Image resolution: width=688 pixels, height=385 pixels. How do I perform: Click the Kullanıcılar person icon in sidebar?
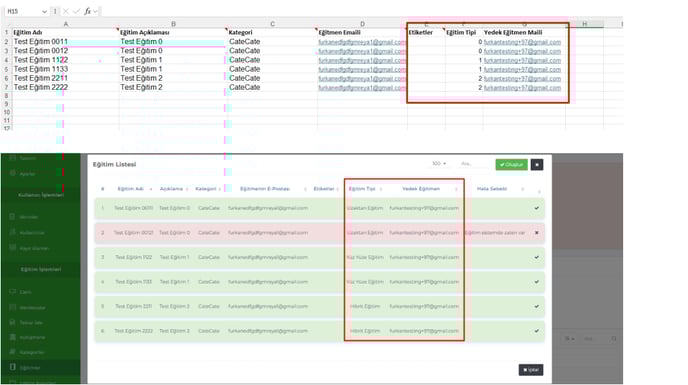12,232
